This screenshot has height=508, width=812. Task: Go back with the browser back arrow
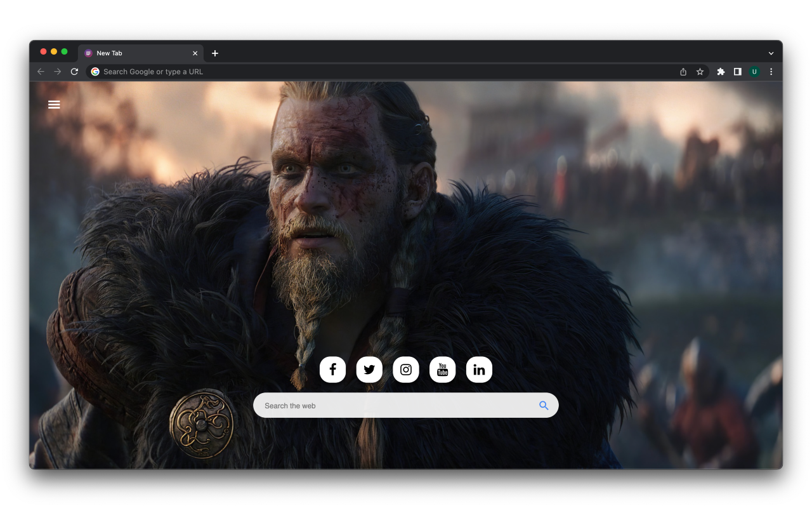[41, 72]
